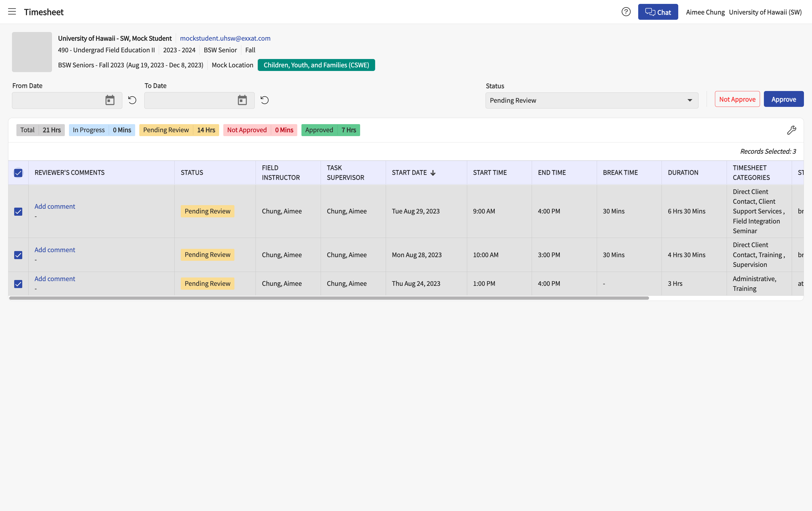Viewport: 812px width, 511px height.
Task: Click the wrench settings icon
Action: 791,130
